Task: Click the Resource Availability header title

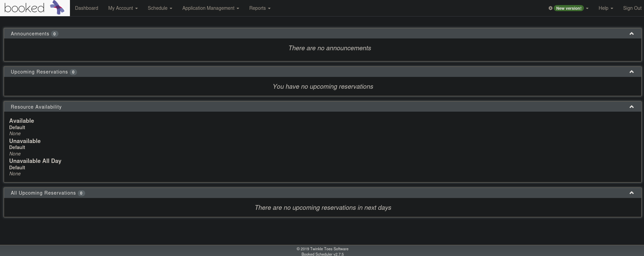Action: pos(36,107)
